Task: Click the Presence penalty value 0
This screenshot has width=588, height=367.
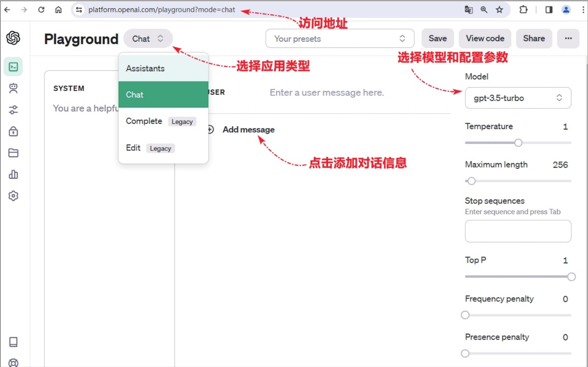Action: (x=565, y=337)
